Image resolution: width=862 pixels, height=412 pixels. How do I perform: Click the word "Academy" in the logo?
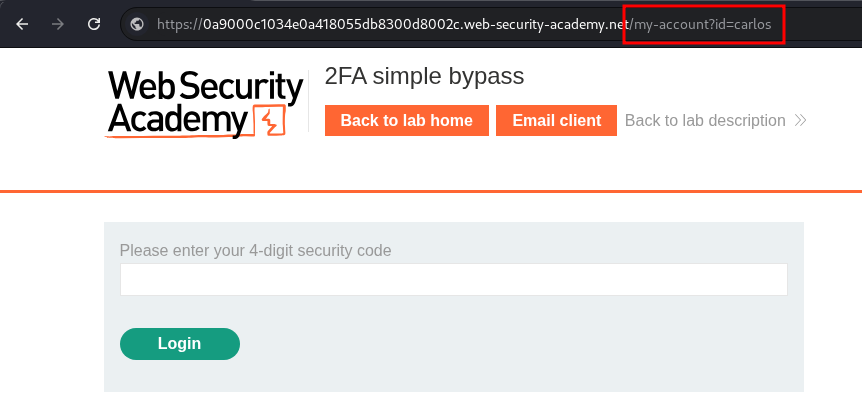[x=177, y=120]
